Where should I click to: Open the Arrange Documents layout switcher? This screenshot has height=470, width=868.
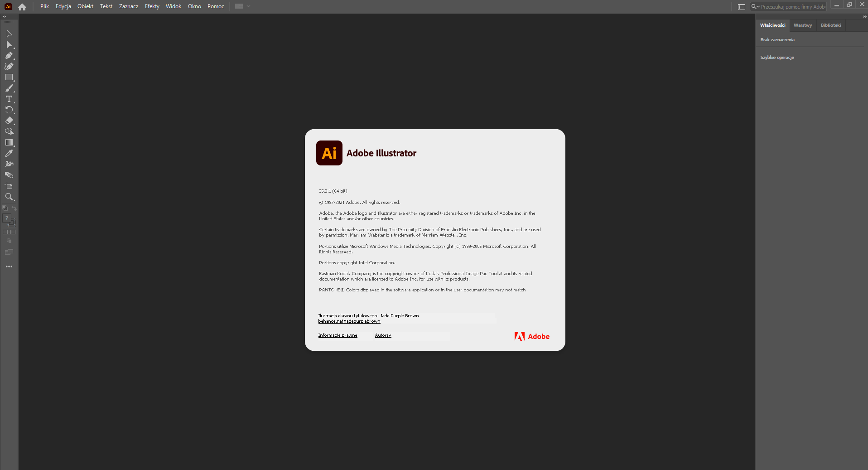242,6
